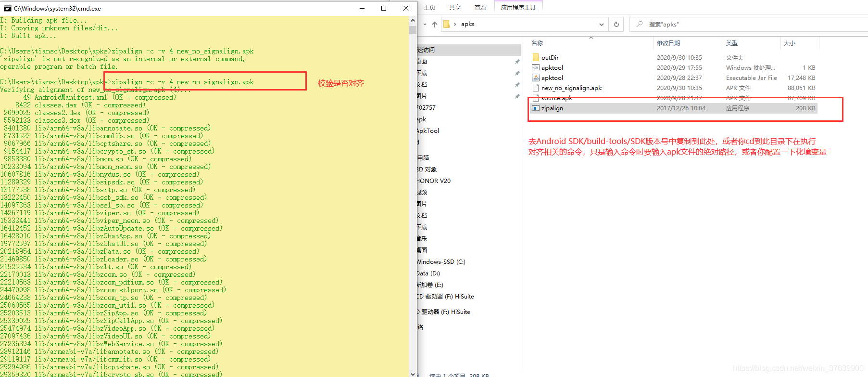The width and height of the screenshot is (868, 377).
Task: Click the apktool Jar file icon
Action: click(536, 78)
